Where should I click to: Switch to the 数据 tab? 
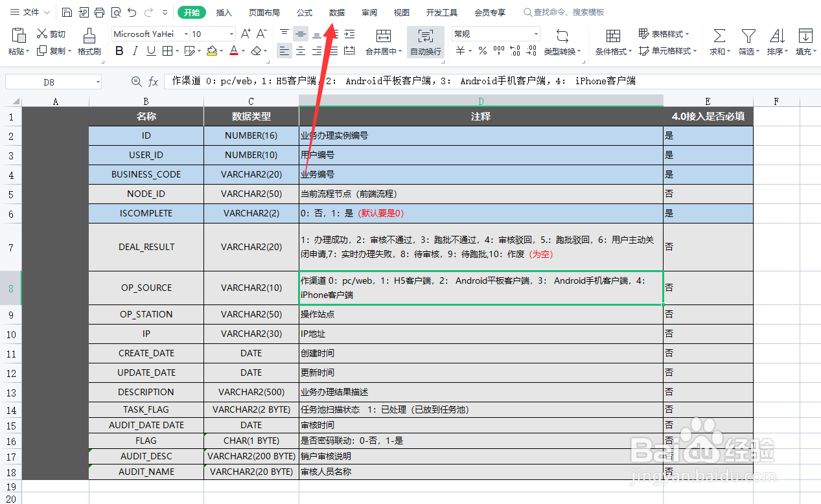337,12
